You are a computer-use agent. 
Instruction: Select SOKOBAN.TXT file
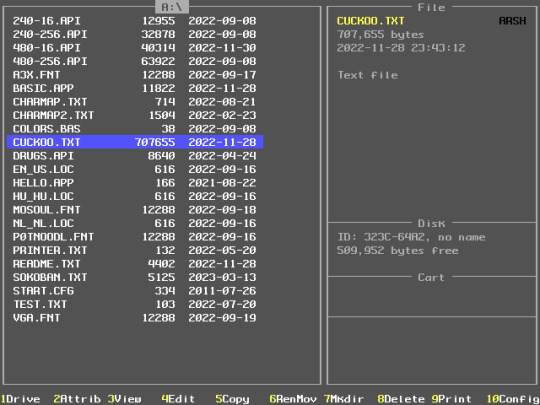(x=135, y=277)
